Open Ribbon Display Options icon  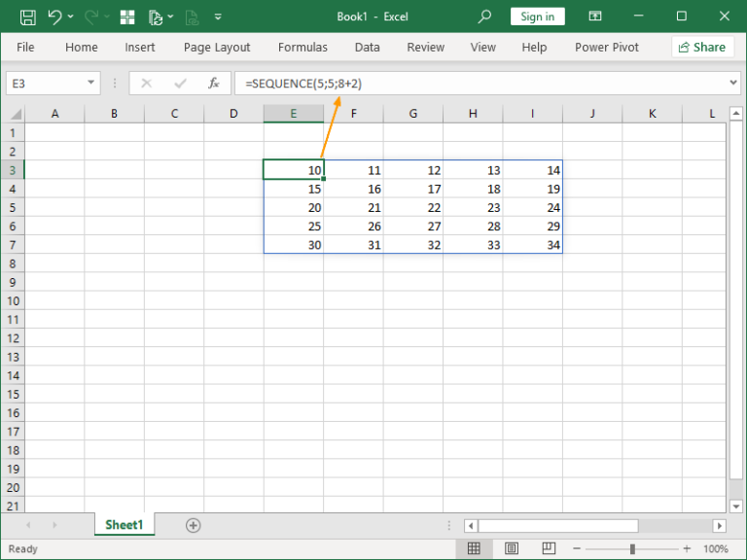click(595, 17)
